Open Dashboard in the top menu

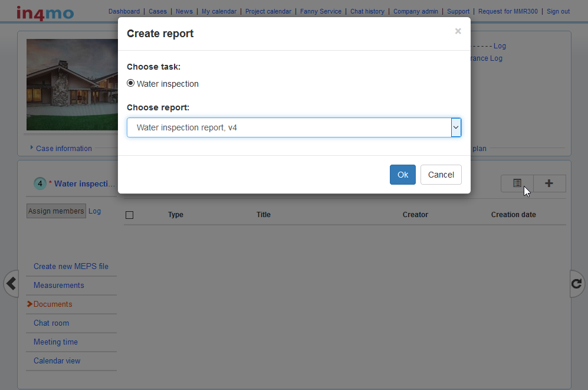(x=124, y=11)
